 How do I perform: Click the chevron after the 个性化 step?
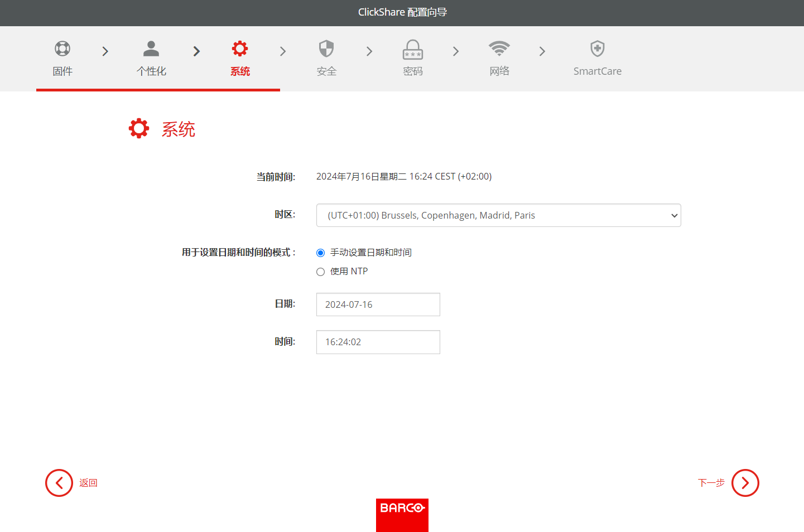click(196, 51)
